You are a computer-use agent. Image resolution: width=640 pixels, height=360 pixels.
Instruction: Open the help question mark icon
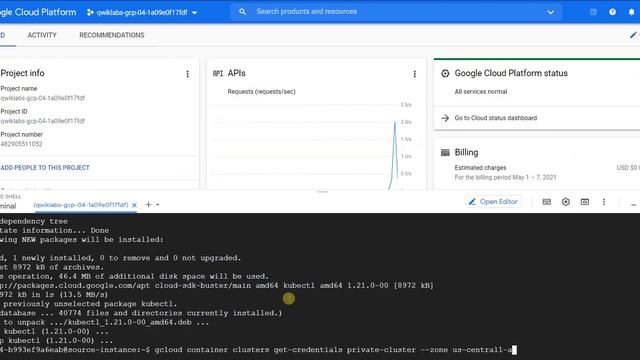click(612, 12)
